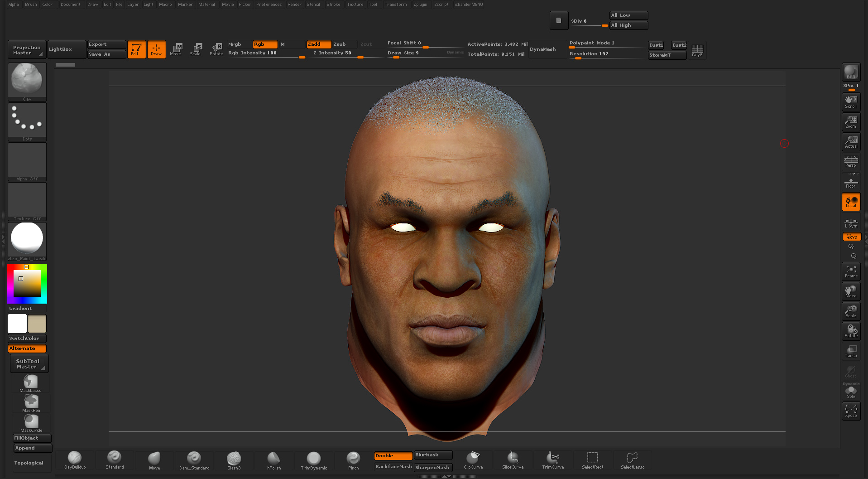Open the Preferences menu
This screenshot has width=868, height=479.
click(x=269, y=5)
